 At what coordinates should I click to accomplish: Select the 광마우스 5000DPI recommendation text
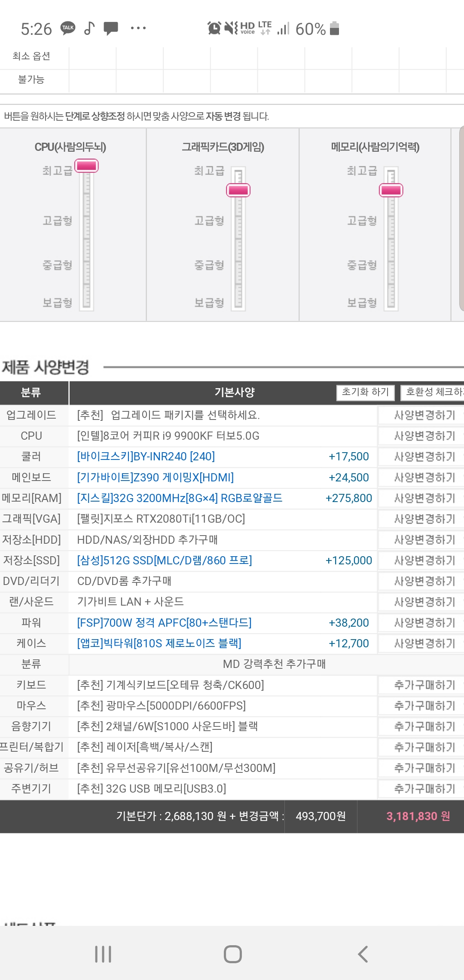coord(162,706)
